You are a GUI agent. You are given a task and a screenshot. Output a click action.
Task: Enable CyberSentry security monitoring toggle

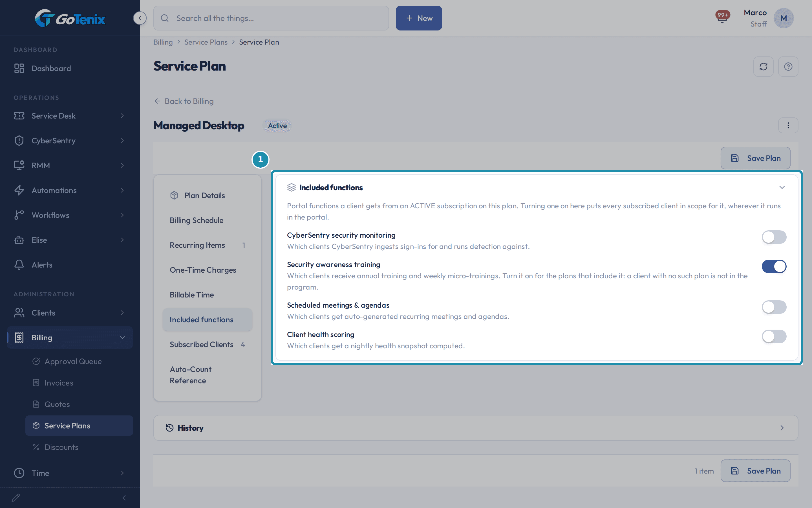774,237
